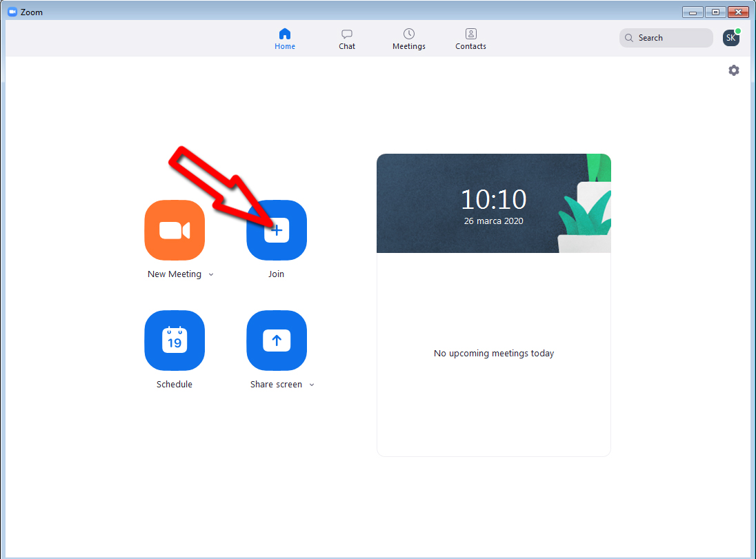Click the Share screen label

coord(277,384)
